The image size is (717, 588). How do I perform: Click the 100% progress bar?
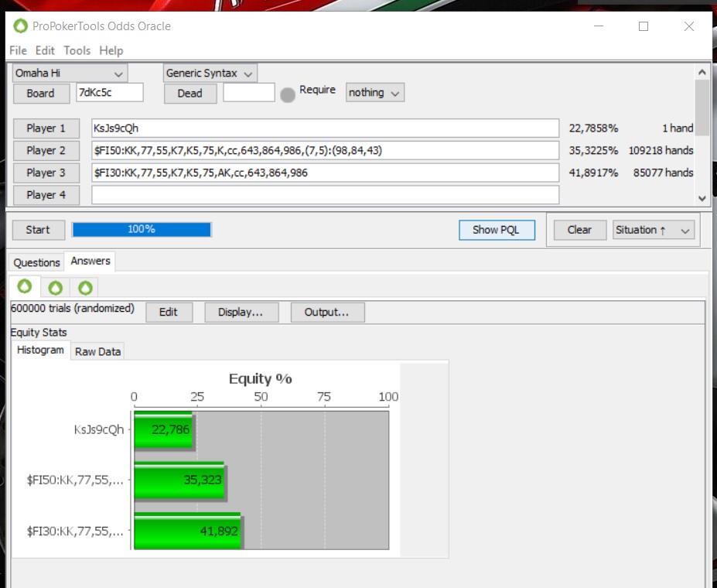[142, 230]
